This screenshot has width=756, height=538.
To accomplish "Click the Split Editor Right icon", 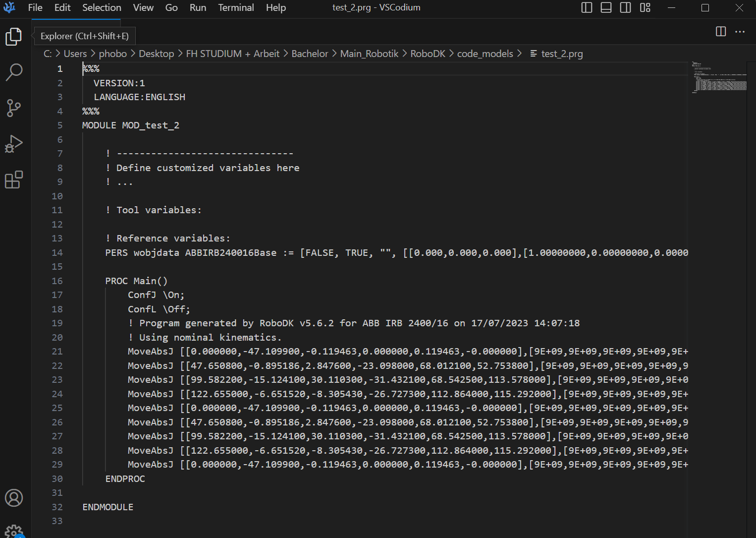I will [x=721, y=32].
